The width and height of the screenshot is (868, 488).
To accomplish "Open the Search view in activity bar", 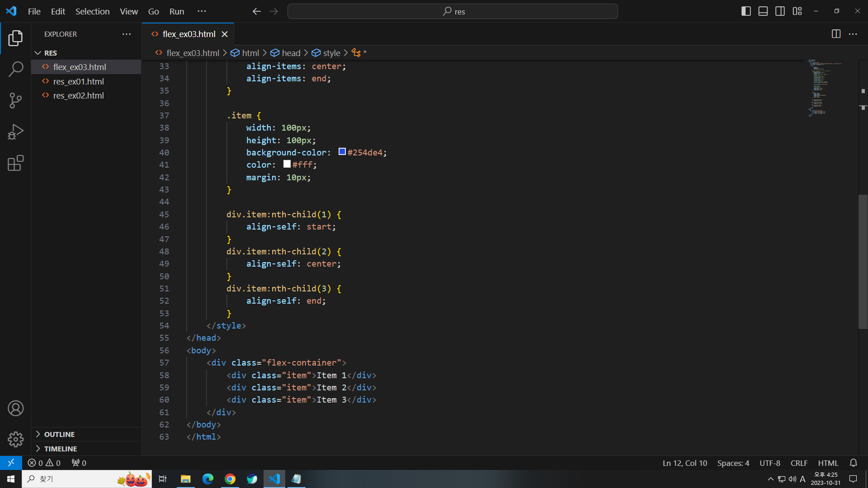I will click(x=15, y=69).
